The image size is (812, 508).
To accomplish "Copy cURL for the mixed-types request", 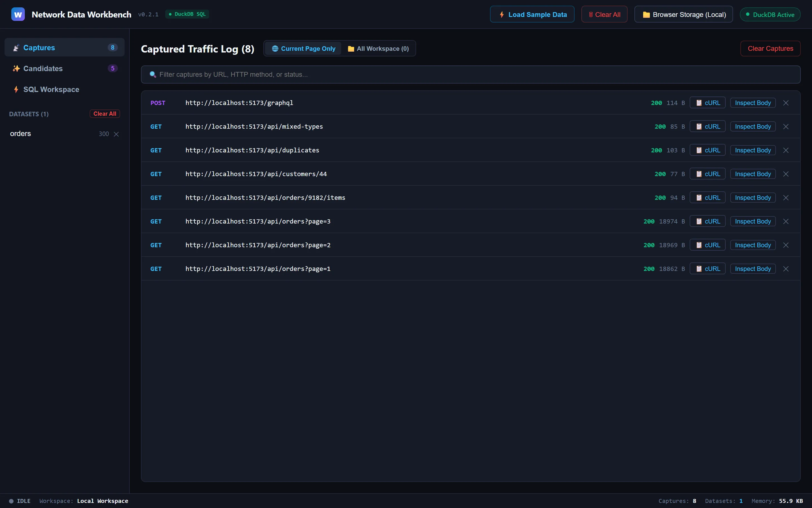I will click(708, 127).
